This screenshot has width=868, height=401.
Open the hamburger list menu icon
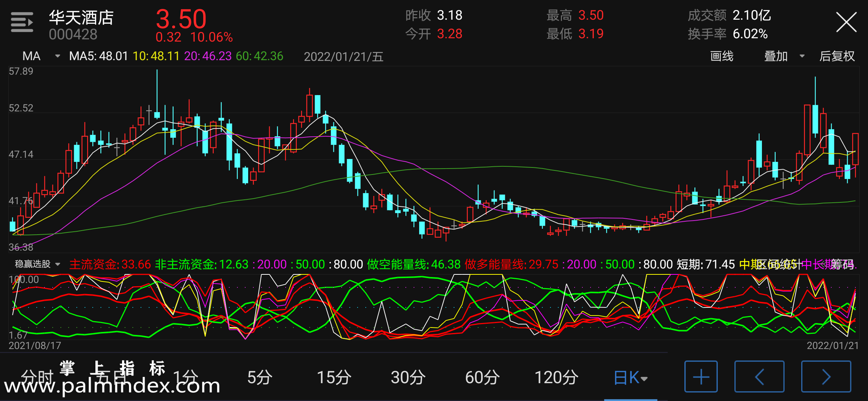(22, 22)
